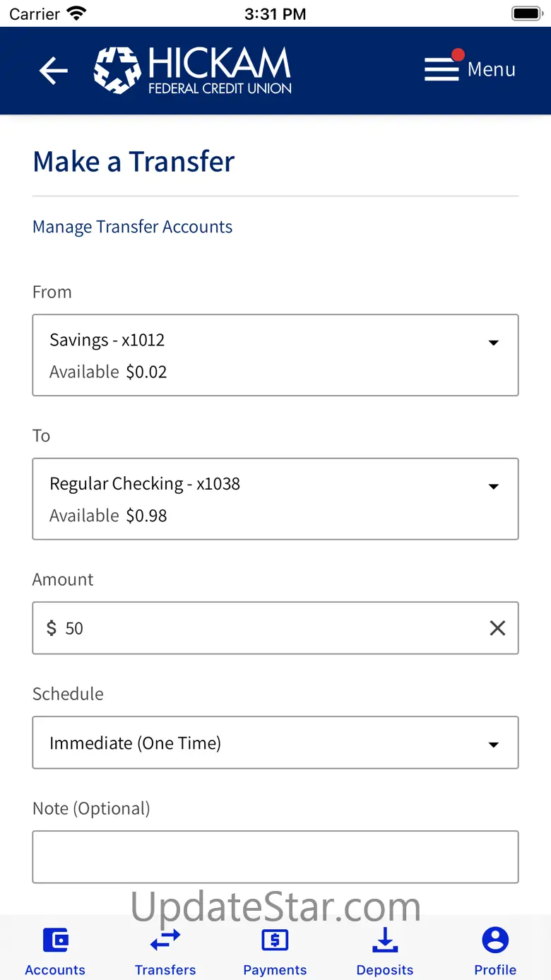Click the Manage Transfer Accounts link
This screenshot has width=551, height=980.
click(x=132, y=227)
